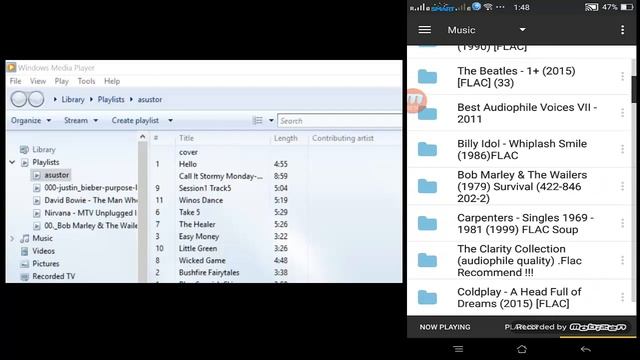
Task: Click Library in the breadcrumb path
Action: pos(73,100)
